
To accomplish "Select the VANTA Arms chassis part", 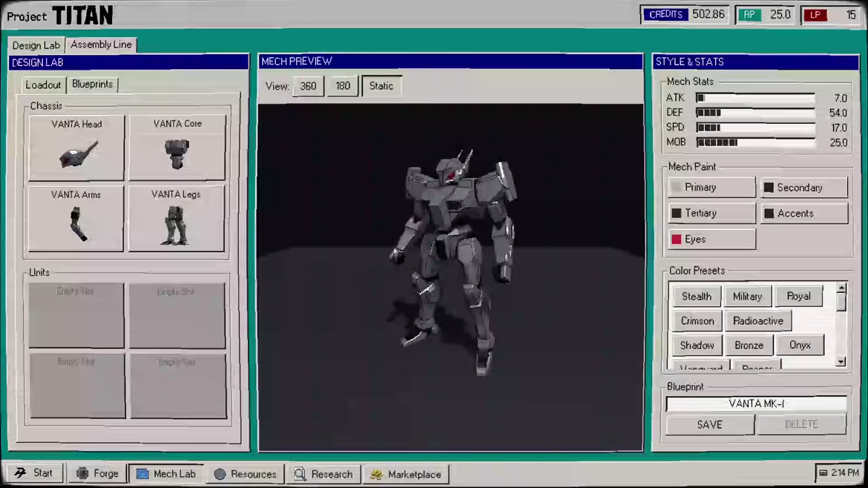I will [x=76, y=218].
